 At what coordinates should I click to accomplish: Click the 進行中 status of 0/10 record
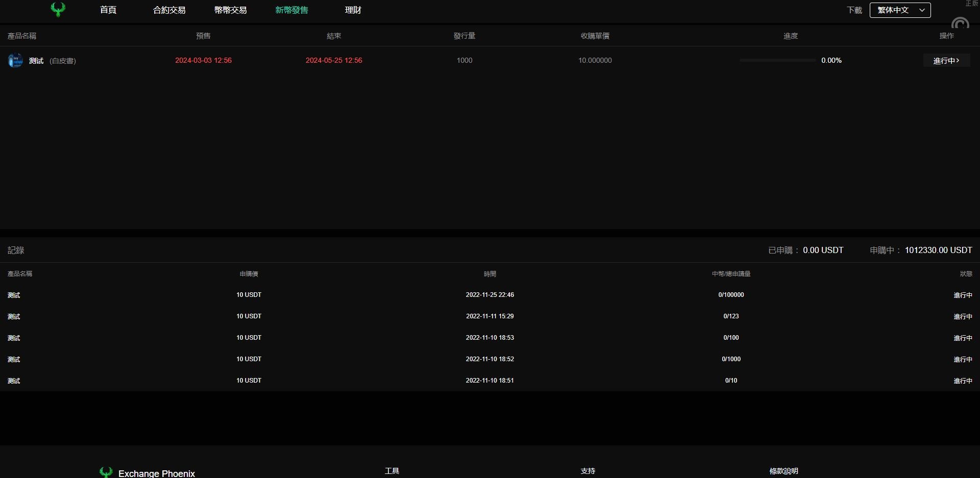click(963, 381)
